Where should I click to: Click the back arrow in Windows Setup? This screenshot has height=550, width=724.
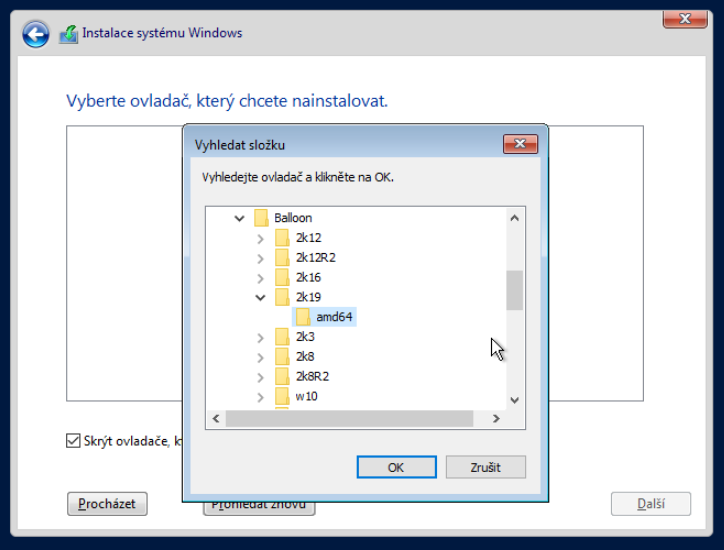[36, 34]
